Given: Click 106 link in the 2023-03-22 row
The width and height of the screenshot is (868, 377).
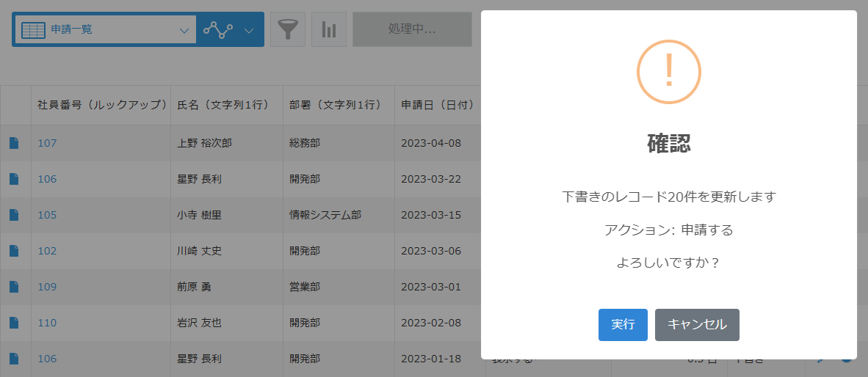Looking at the screenshot, I should point(47,179).
